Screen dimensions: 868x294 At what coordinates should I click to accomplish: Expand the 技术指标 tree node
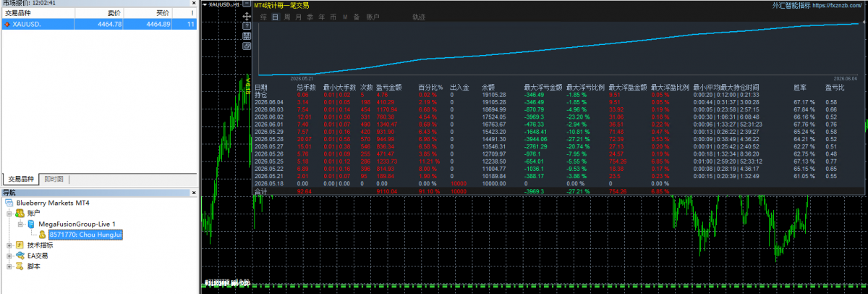pyautogui.click(x=9, y=245)
